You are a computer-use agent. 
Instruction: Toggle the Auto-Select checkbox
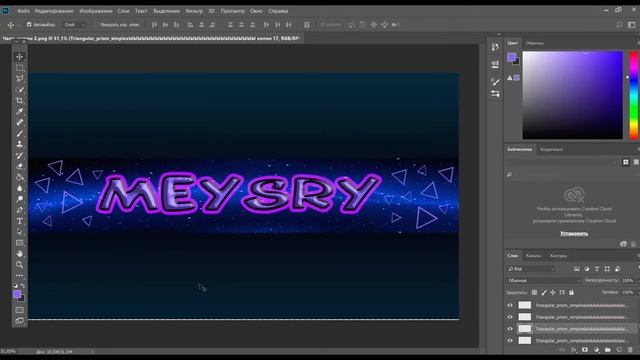click(x=29, y=25)
